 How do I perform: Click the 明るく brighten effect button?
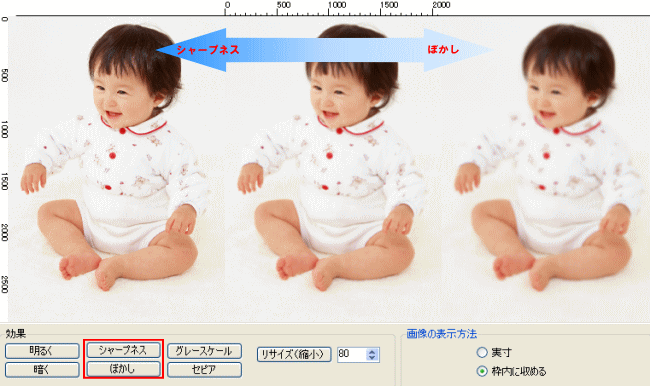pos(42,351)
